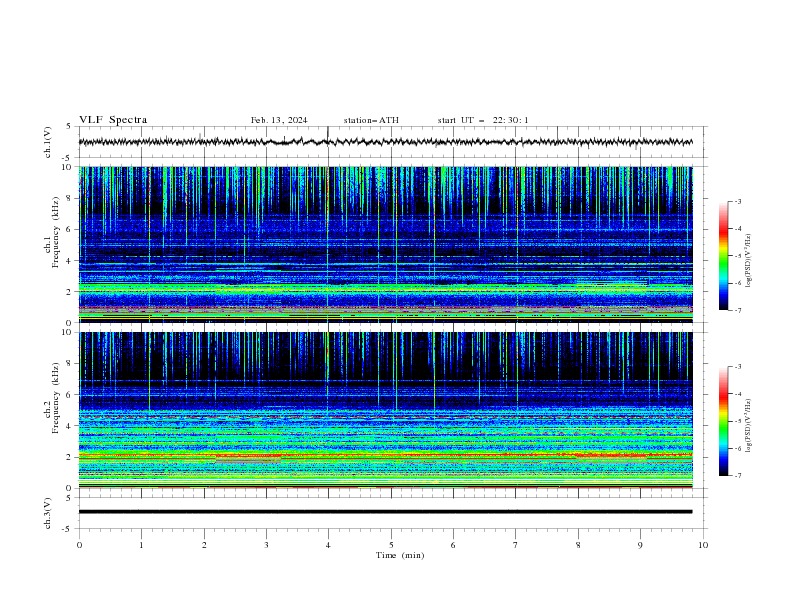
Task: Click inside the ch.2 spectrogram panel
Action: (x=386, y=410)
